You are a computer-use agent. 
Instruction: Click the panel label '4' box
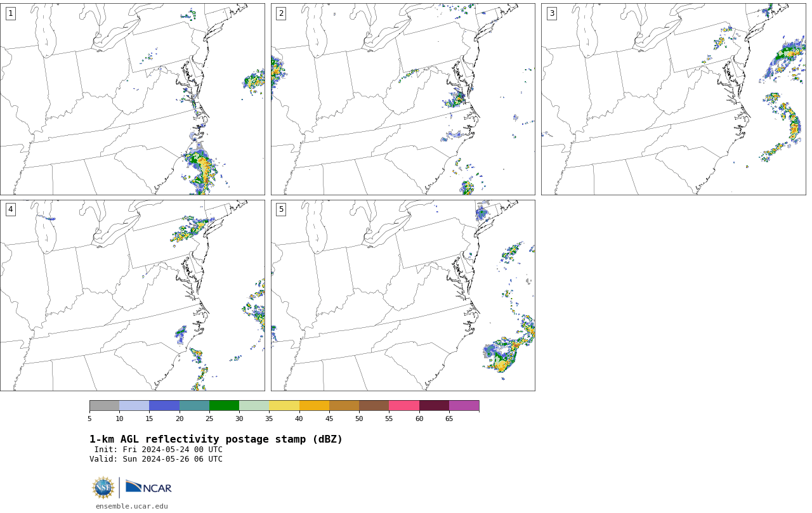tap(10, 209)
